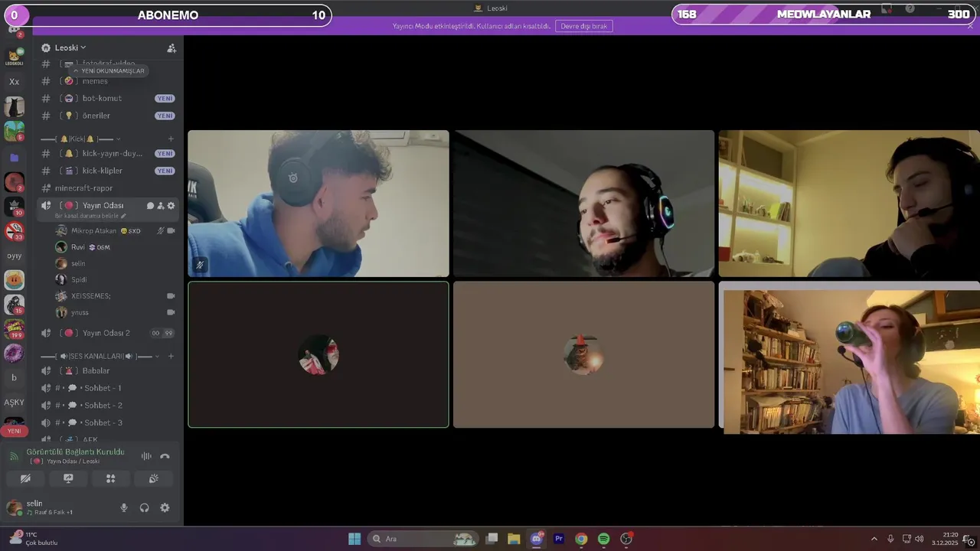Join the Sohbet - 3 voice channel
Screen dimensions: 980x551
pyautogui.click(x=109, y=423)
